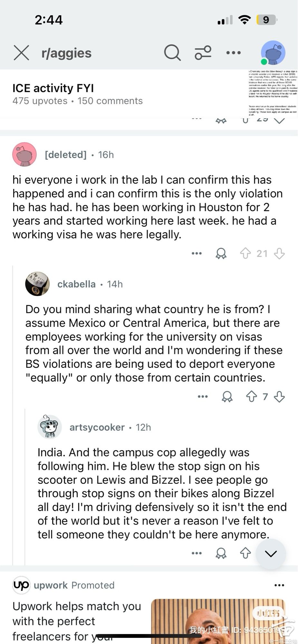Upvote ckabella's comment
The height and width of the screenshot is (644, 298).
(x=251, y=396)
